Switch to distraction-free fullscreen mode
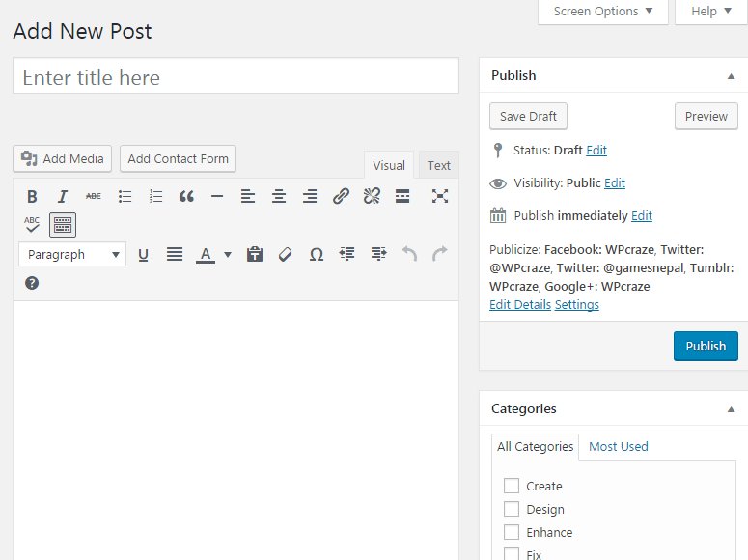The height and width of the screenshot is (560, 748). pyautogui.click(x=440, y=196)
